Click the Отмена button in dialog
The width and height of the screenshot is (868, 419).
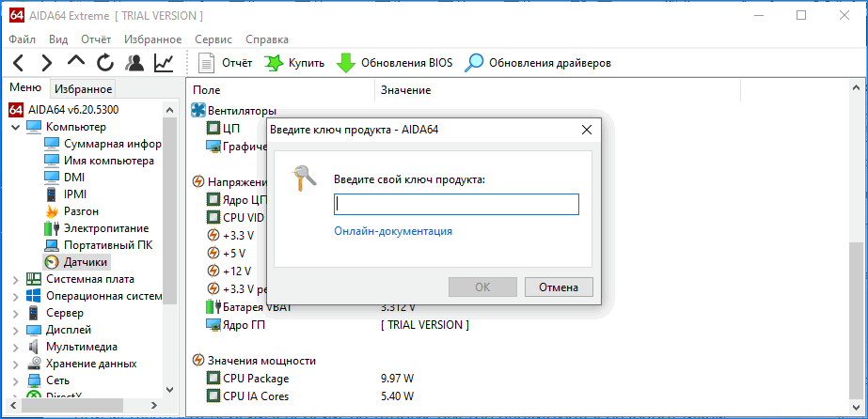point(560,287)
